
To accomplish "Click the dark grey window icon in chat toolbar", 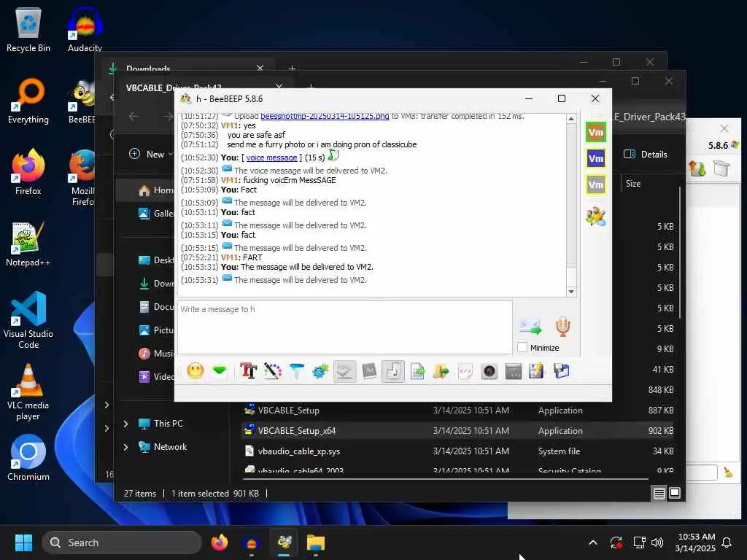I will click(x=513, y=371).
